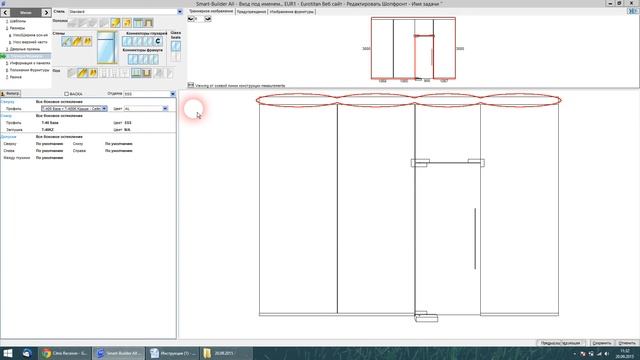Open step 5 Информация о панелях
Screen dimensions: 640x360
28,63
